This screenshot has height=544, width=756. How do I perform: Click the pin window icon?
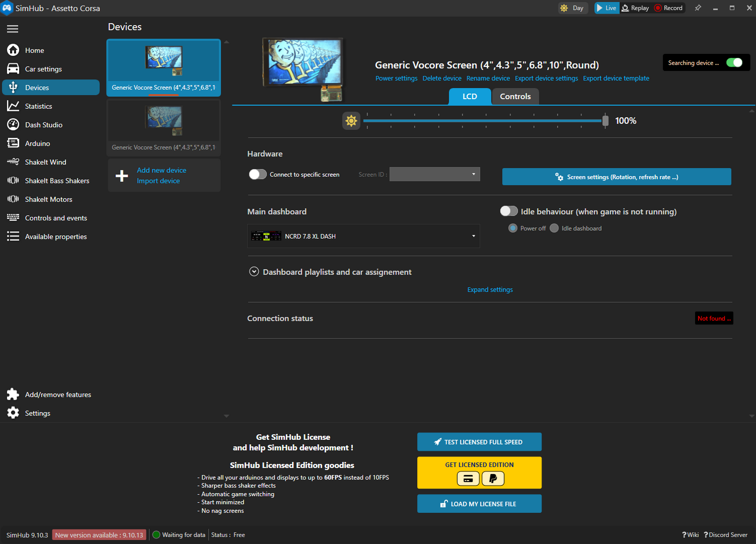(698, 8)
